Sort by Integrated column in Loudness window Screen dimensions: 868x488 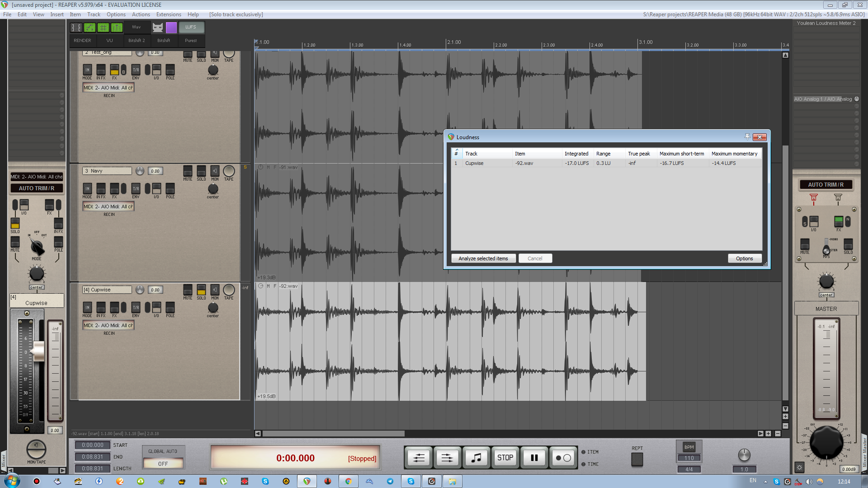tap(577, 154)
